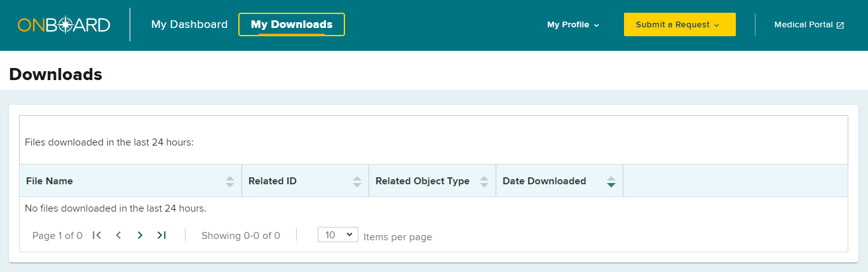Click the Related Object Type header text
The image size is (868, 272).
[423, 181]
